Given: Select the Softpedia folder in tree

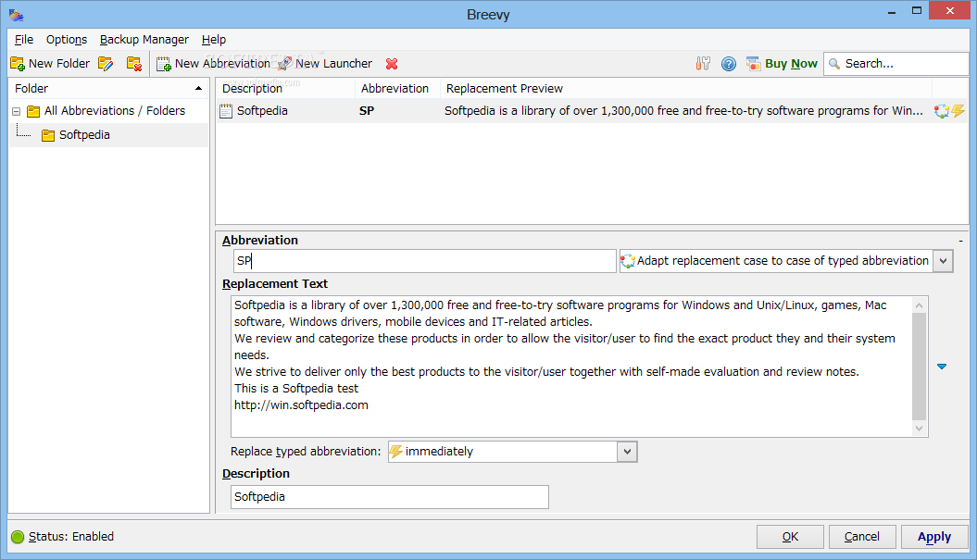Looking at the screenshot, I should (x=84, y=135).
